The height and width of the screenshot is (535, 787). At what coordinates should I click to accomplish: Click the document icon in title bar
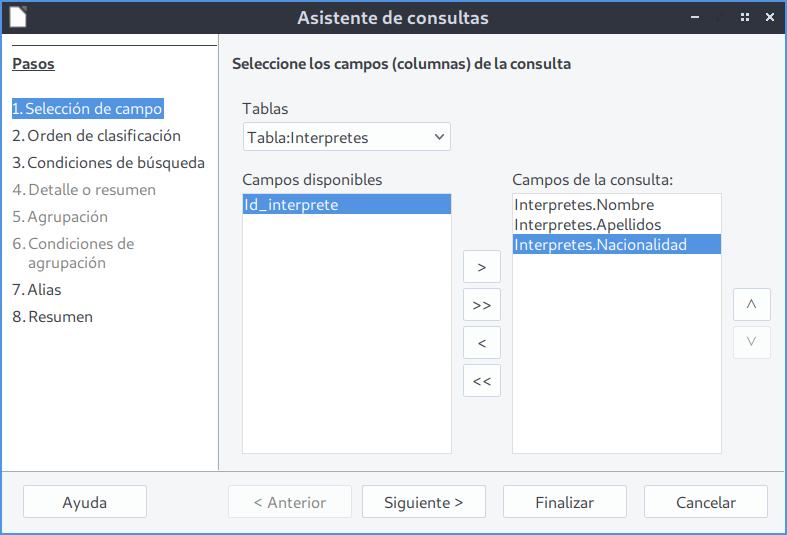coord(18,17)
